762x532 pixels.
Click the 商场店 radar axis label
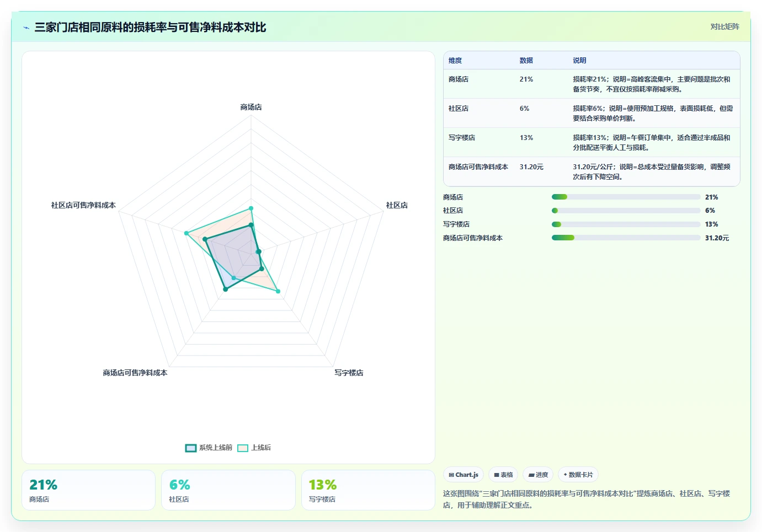(251, 107)
